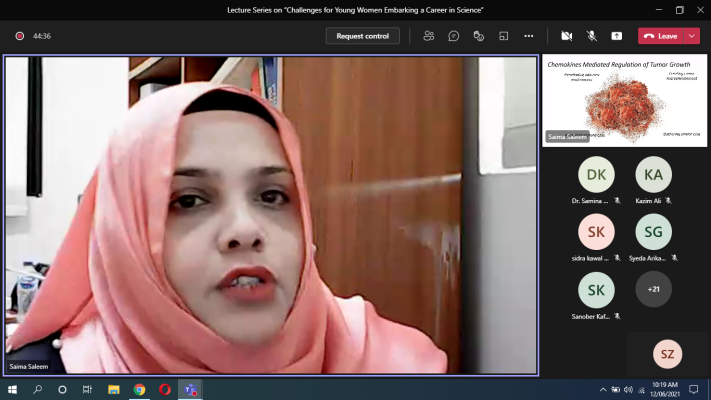Toggle the camera on
Image resolution: width=711 pixels, height=400 pixels.
(x=567, y=36)
